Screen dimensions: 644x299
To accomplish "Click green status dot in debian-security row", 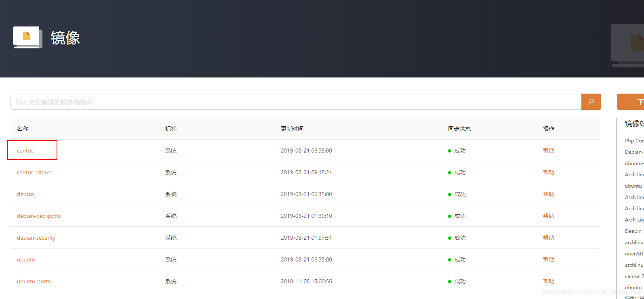I will click(450, 238).
